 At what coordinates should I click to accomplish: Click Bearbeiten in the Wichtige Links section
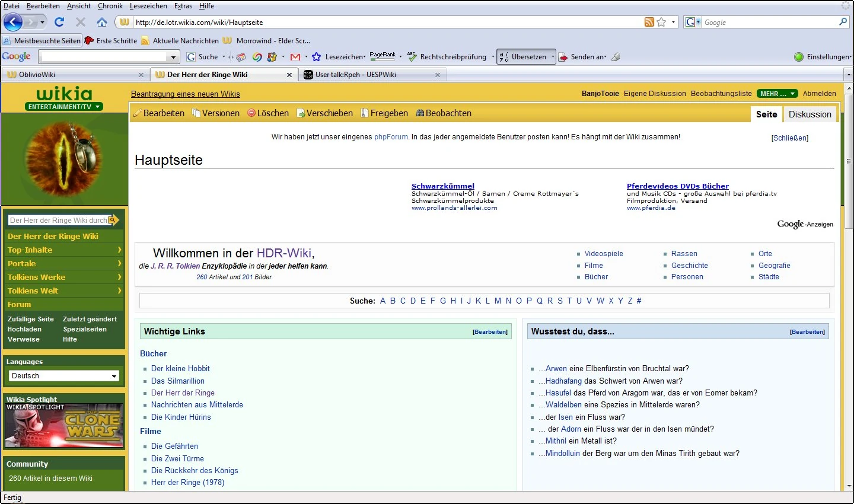(x=490, y=332)
